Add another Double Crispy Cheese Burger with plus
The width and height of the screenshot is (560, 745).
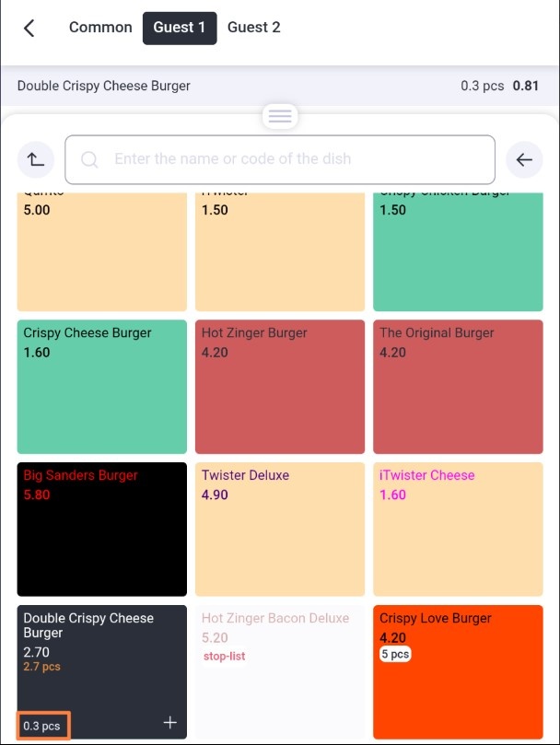(169, 723)
